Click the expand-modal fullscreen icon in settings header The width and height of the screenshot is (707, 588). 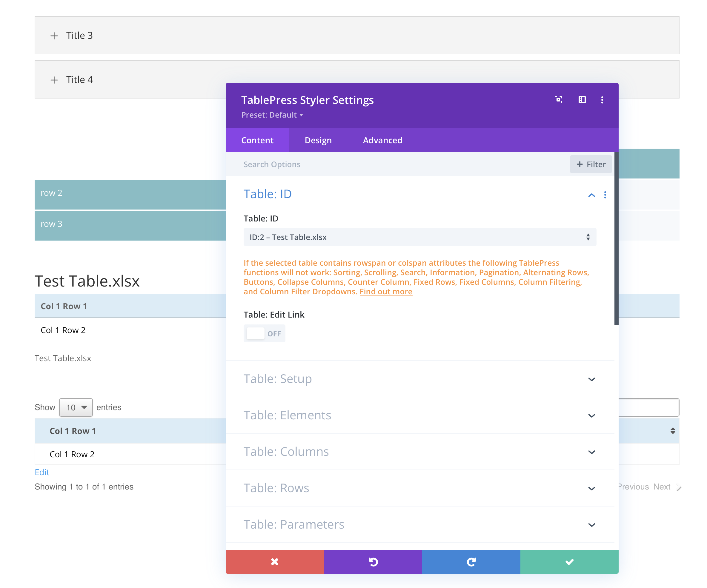(558, 100)
